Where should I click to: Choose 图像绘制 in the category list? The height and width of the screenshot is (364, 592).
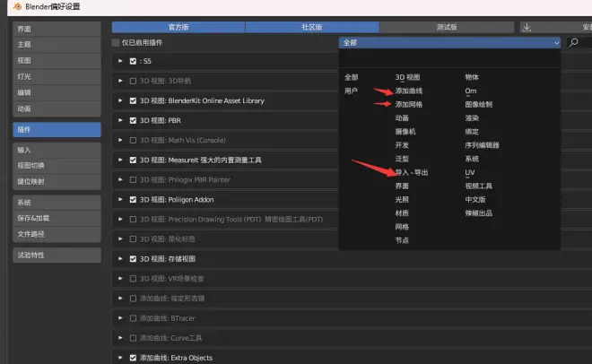[478, 105]
